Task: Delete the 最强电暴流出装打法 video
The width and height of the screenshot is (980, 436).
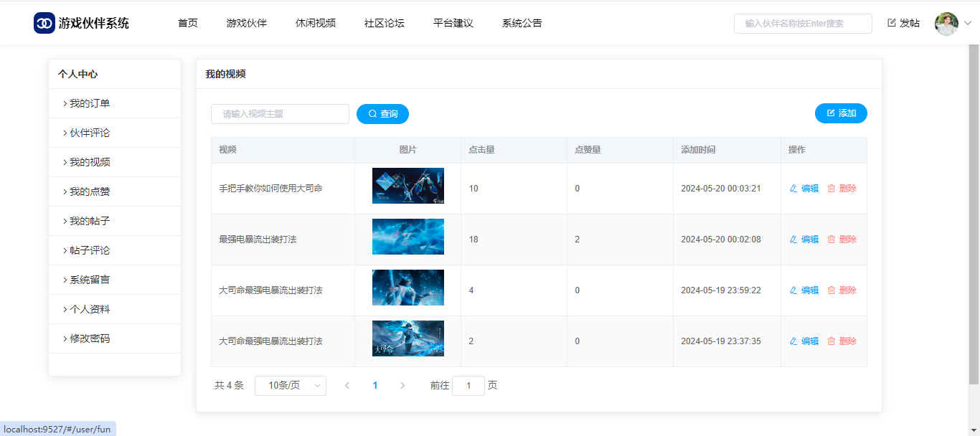Action: click(x=842, y=240)
